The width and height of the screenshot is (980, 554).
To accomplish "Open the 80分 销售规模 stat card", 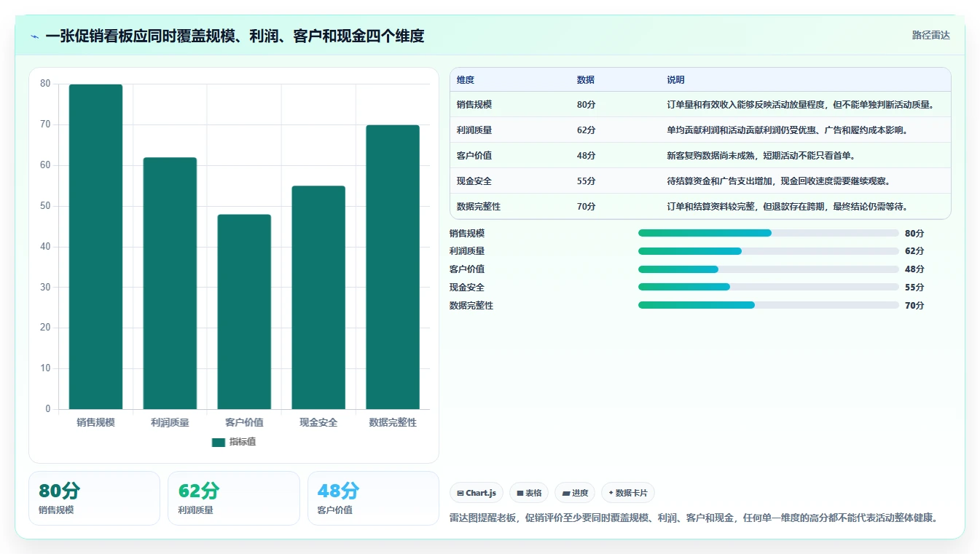I will (x=94, y=498).
